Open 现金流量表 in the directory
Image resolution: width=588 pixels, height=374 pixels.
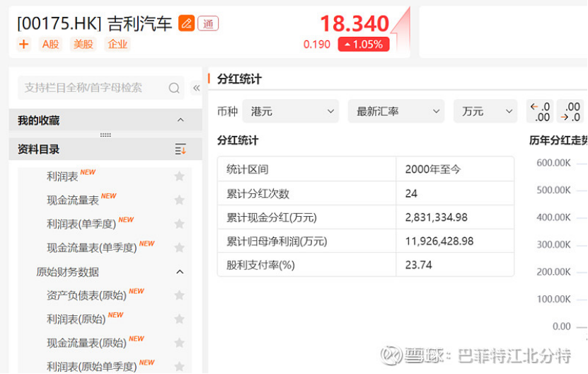[73, 200]
